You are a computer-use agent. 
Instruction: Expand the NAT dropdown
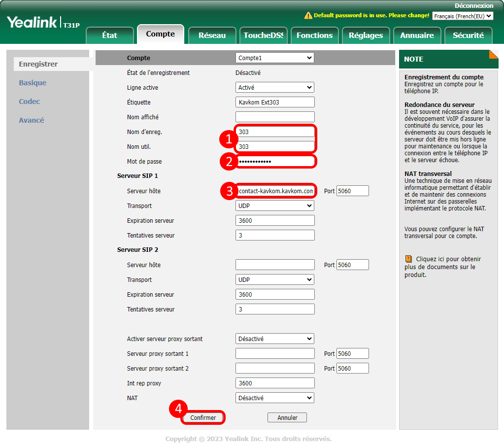coord(274,398)
